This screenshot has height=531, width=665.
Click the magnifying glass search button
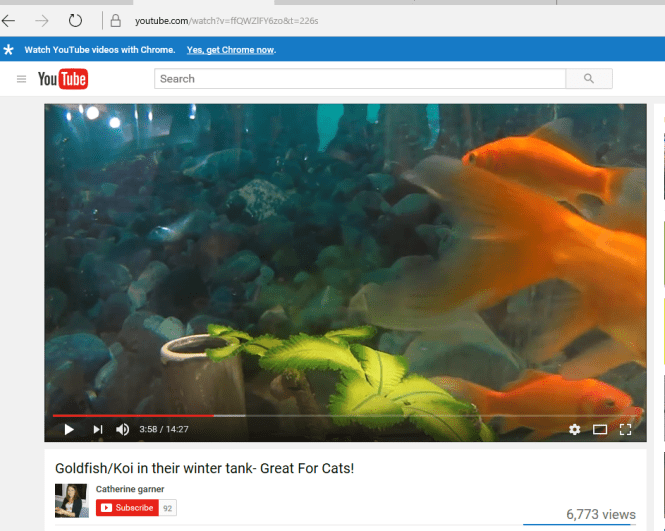[589, 79]
